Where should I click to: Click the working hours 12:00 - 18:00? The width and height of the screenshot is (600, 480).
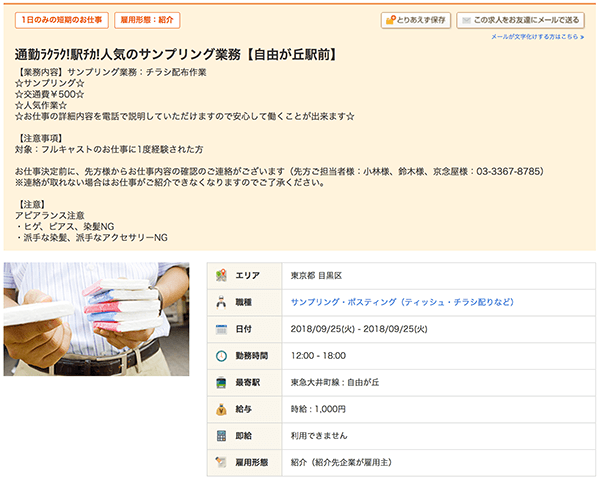coord(318,356)
